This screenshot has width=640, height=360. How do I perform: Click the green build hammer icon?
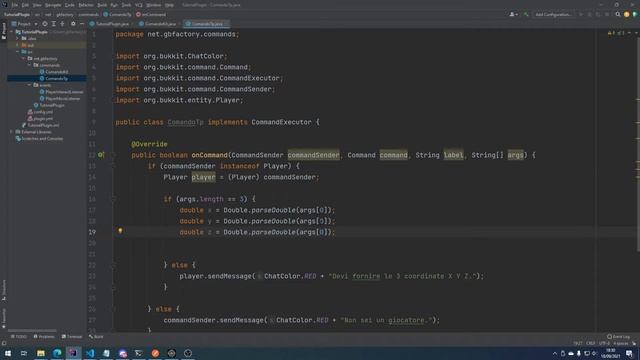tap(526, 14)
